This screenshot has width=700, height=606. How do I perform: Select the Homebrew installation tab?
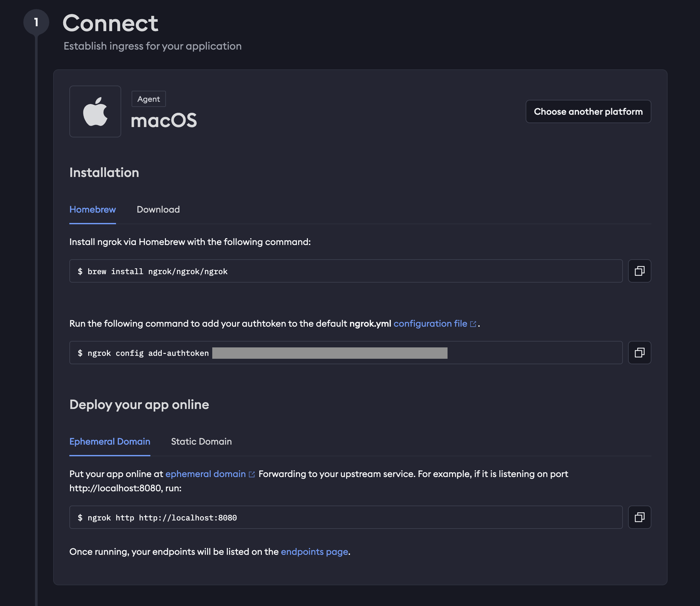(x=92, y=209)
